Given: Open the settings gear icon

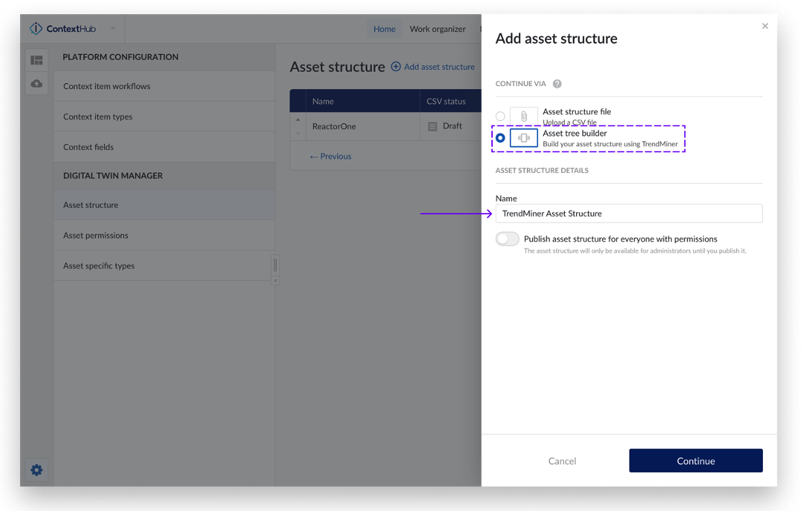Looking at the screenshot, I should (x=36, y=469).
